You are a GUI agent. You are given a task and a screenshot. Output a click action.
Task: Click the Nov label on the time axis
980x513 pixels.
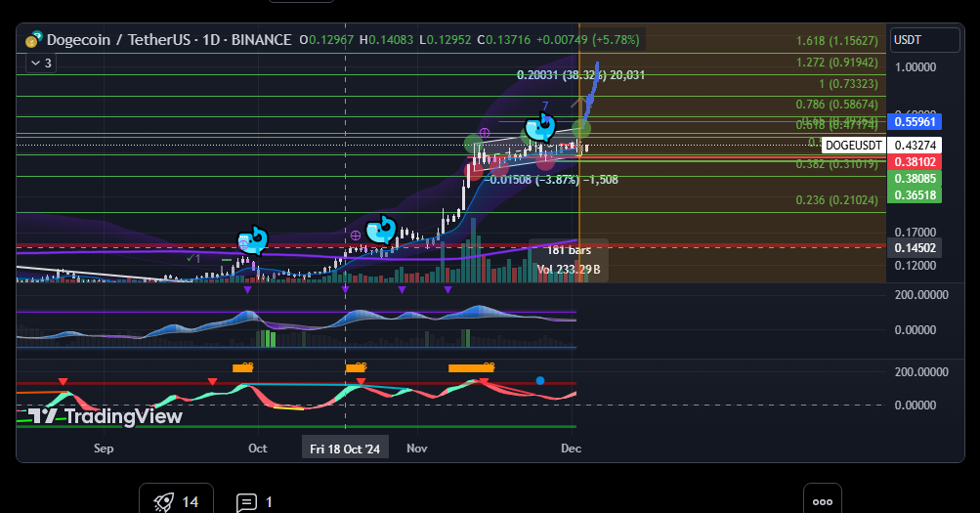(417, 448)
